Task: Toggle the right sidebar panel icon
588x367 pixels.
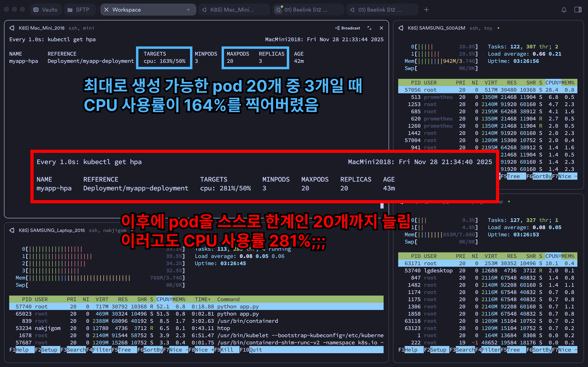Action: pos(578,10)
